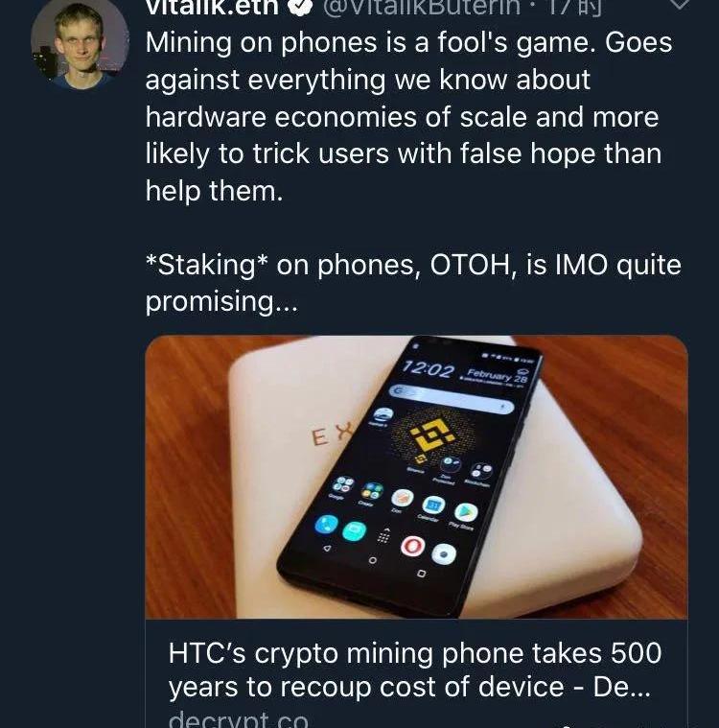719x728 pixels.
Task: Click the Staking on phones paragraph
Action: click(x=413, y=283)
